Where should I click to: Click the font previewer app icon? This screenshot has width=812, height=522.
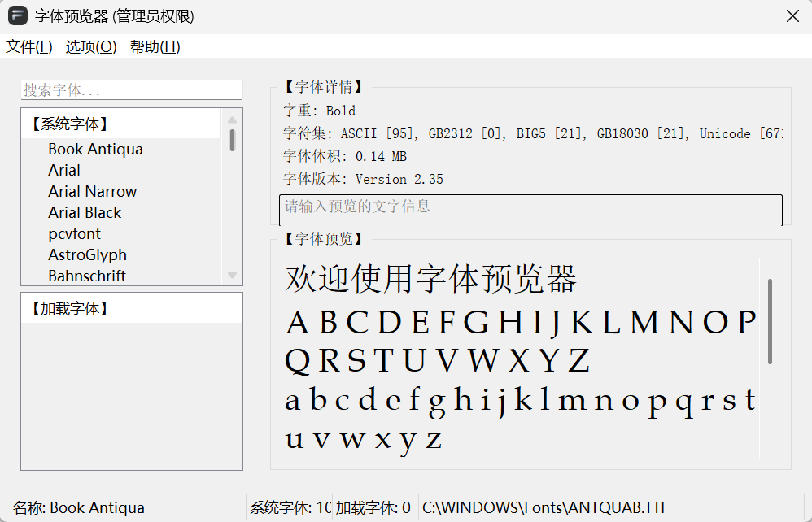pyautogui.click(x=18, y=15)
